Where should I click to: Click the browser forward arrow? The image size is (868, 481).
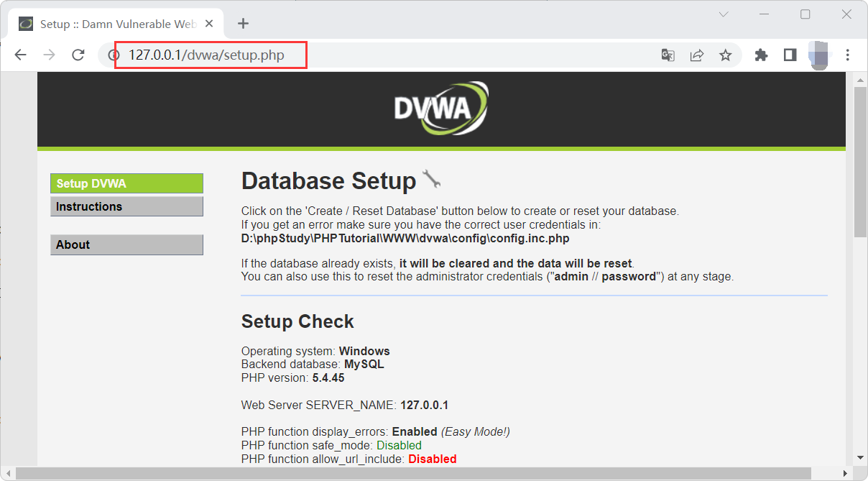coord(50,55)
